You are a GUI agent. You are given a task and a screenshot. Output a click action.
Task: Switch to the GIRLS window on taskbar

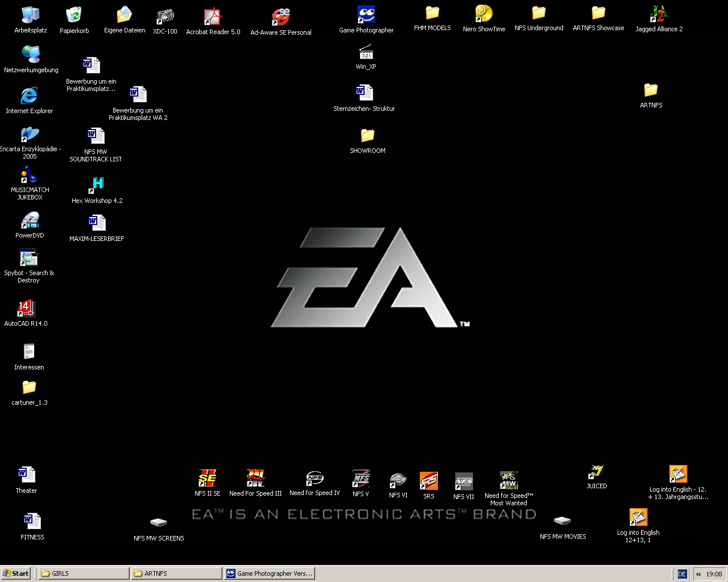coord(81,573)
